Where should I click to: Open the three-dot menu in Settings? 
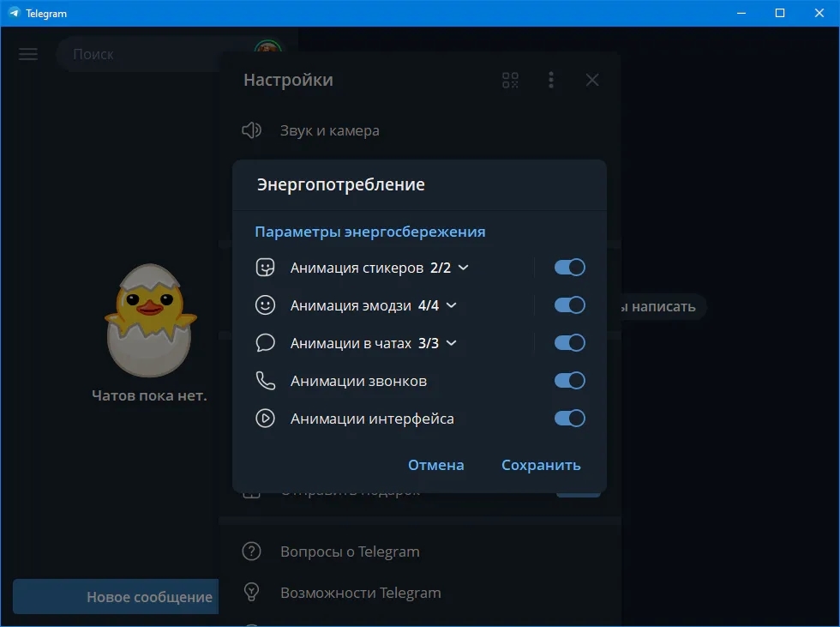click(x=551, y=81)
